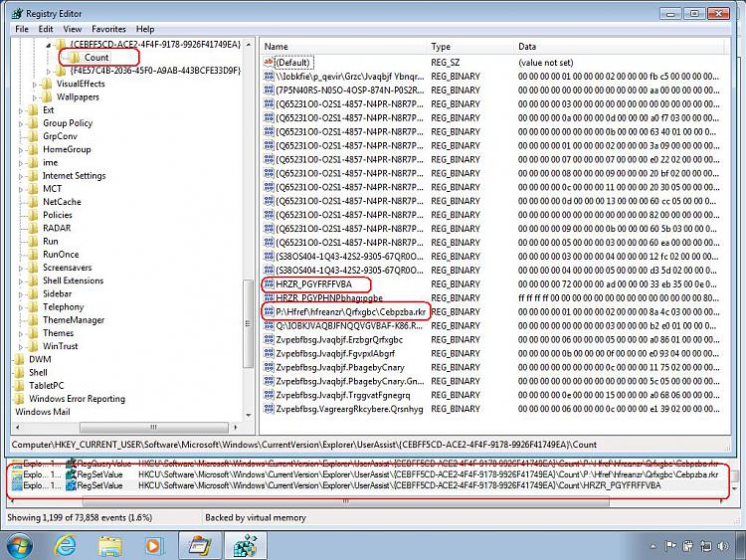This screenshot has height=560, width=746.
Task: Click the Process Monitor horizontal scrollbar
Action: pos(346,501)
